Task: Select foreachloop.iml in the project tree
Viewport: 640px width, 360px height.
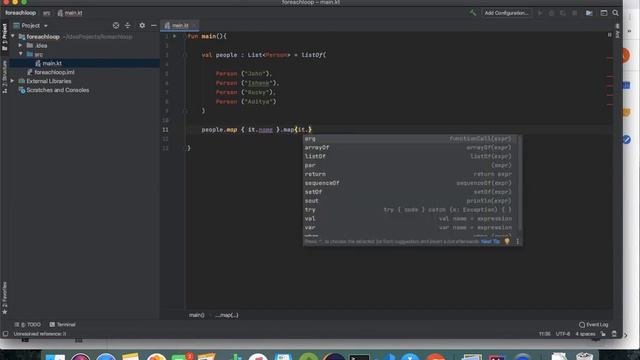Action: [x=54, y=72]
